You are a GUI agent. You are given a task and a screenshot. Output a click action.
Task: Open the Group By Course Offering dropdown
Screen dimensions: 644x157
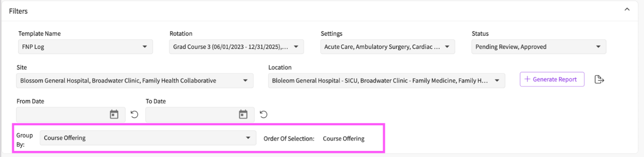click(x=148, y=138)
